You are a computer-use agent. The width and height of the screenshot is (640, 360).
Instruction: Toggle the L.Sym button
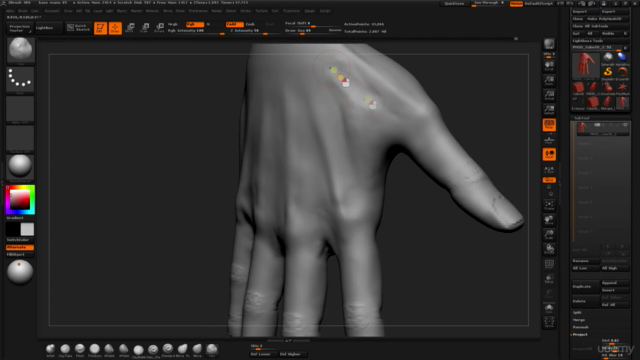pos(549,169)
